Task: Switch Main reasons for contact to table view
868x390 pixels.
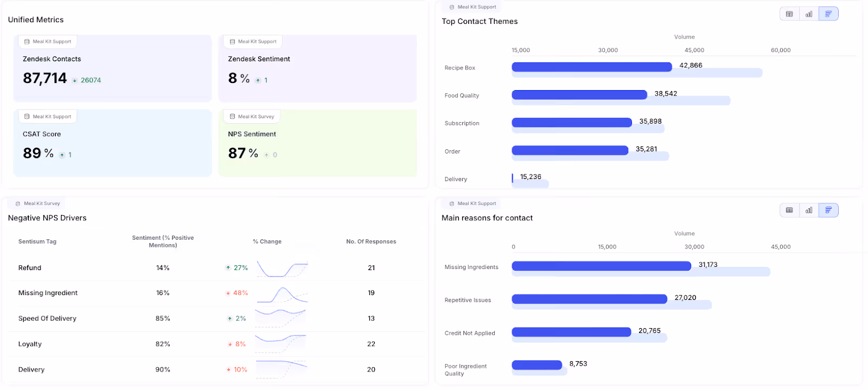Action: tap(789, 210)
